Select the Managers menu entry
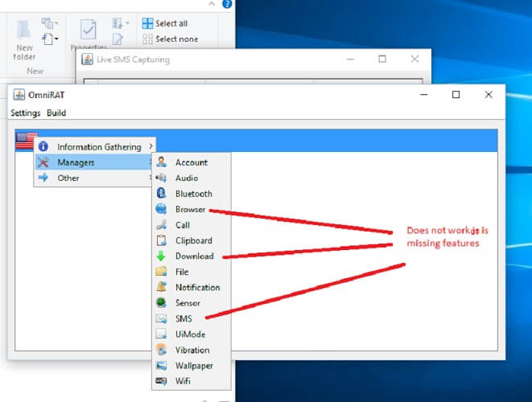532x402 pixels. [93, 162]
